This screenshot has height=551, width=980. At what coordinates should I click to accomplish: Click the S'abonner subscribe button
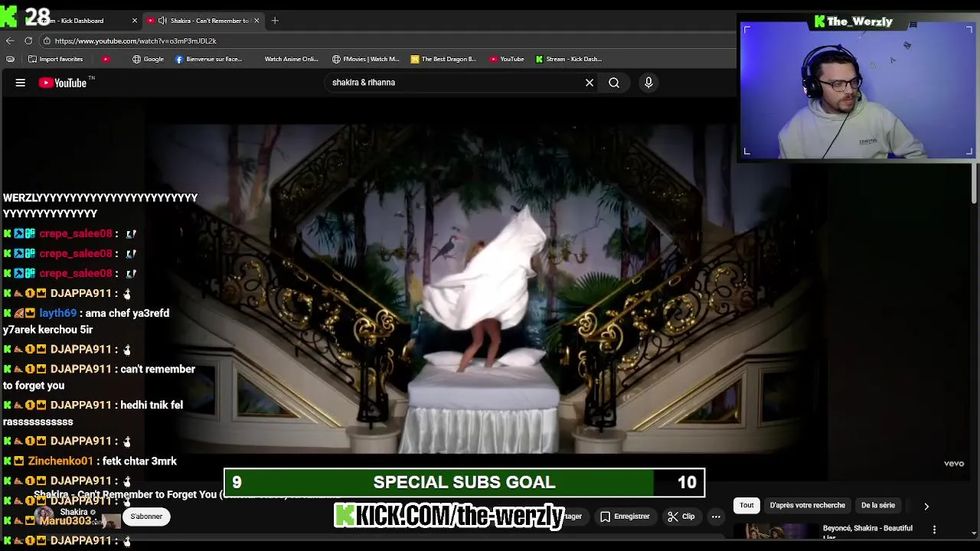tap(146, 517)
